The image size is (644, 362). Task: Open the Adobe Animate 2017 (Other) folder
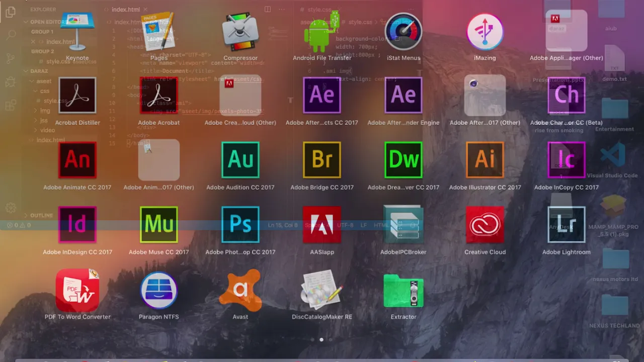coord(159,160)
